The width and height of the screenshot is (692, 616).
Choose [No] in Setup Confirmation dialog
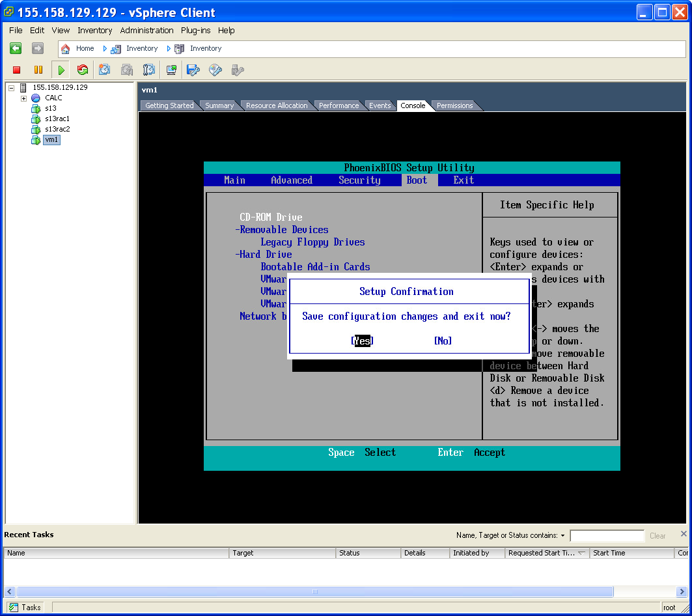[443, 341]
